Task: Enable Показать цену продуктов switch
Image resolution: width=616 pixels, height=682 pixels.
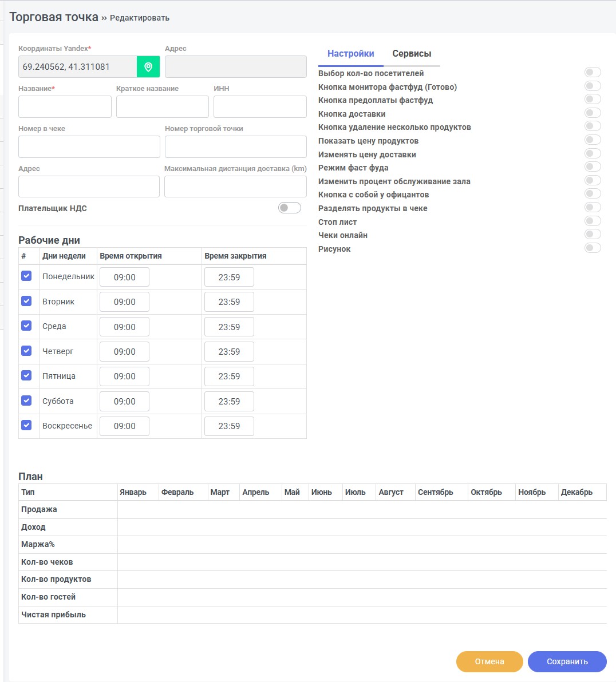Action: coord(593,140)
